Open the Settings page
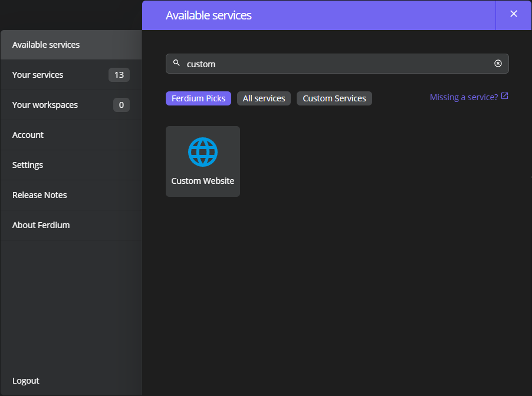This screenshot has height=396, width=532. point(27,165)
